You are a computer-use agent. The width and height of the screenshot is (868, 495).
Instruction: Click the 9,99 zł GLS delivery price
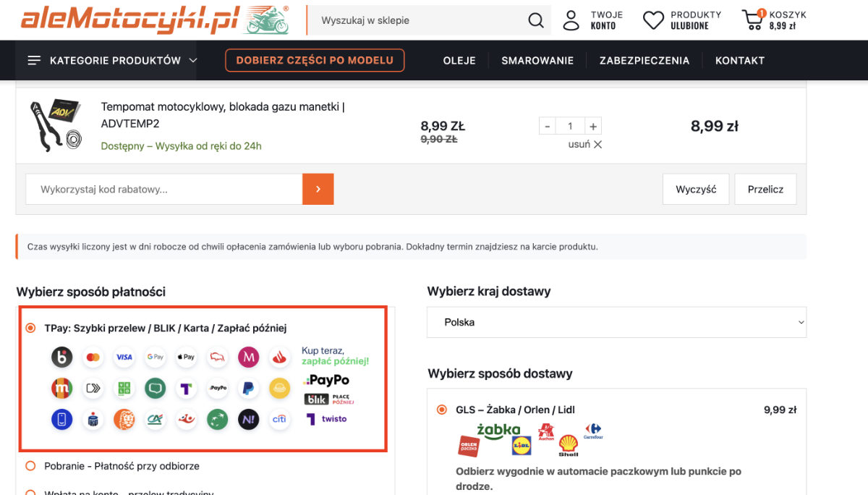pyautogui.click(x=780, y=410)
